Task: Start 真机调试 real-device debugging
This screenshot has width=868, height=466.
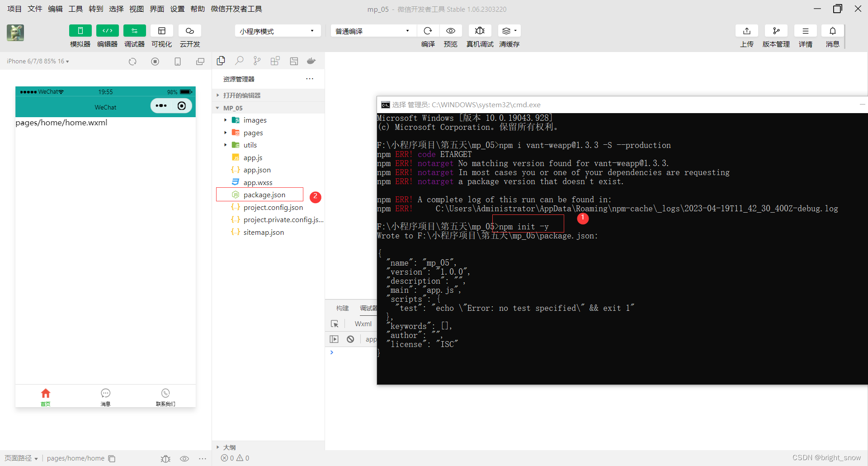Action: tap(480, 31)
